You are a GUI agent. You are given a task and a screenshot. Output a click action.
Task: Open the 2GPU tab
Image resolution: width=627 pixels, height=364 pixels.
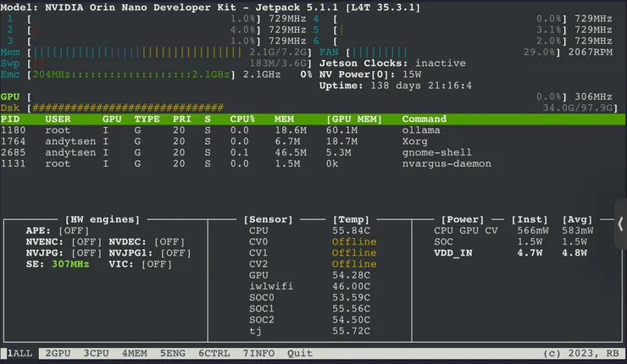tap(58, 353)
